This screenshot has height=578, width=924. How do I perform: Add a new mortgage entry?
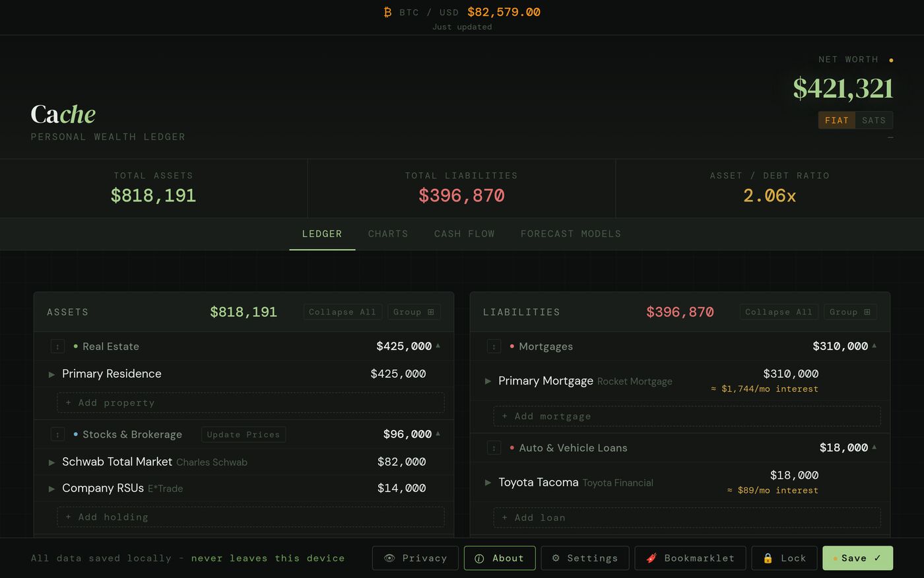tap(687, 416)
